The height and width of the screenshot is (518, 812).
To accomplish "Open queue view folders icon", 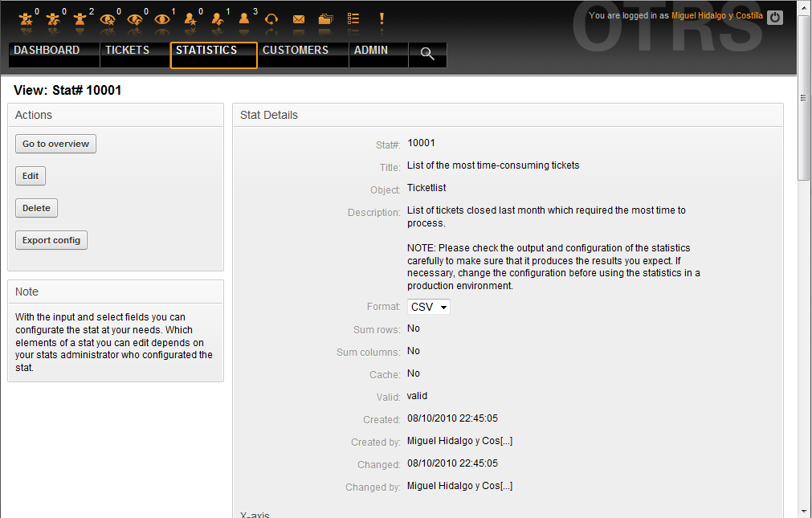I will (325, 19).
